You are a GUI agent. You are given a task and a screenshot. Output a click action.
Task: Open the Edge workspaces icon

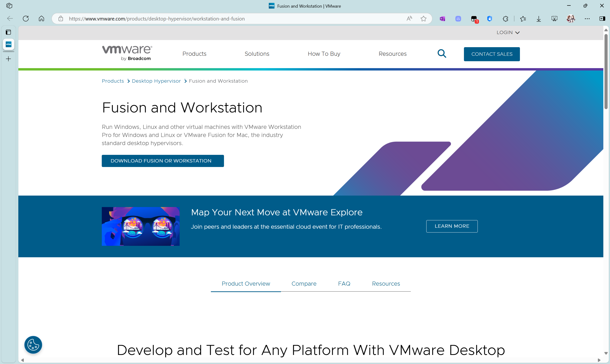(x=9, y=6)
